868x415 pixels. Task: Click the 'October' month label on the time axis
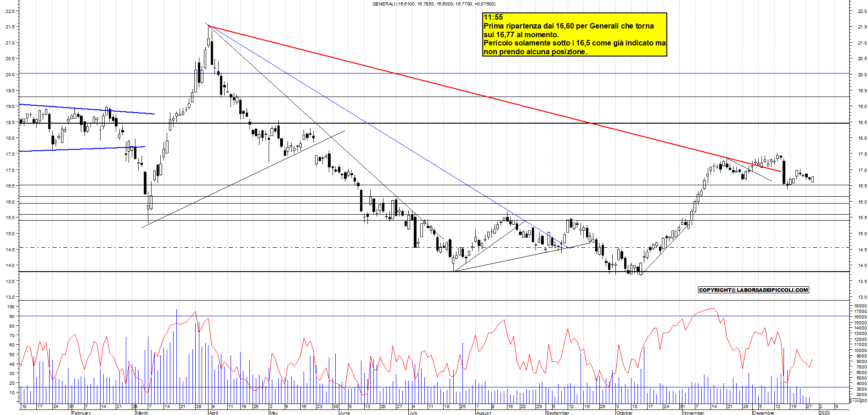tap(624, 413)
